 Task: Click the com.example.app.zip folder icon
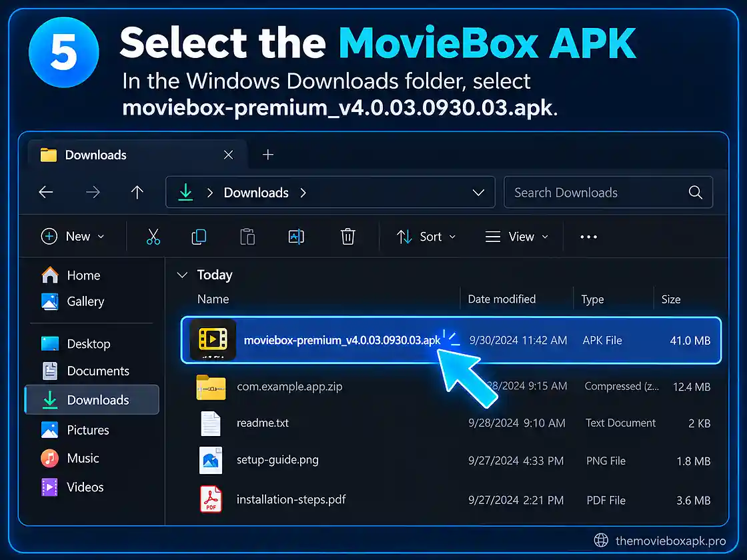[211, 387]
